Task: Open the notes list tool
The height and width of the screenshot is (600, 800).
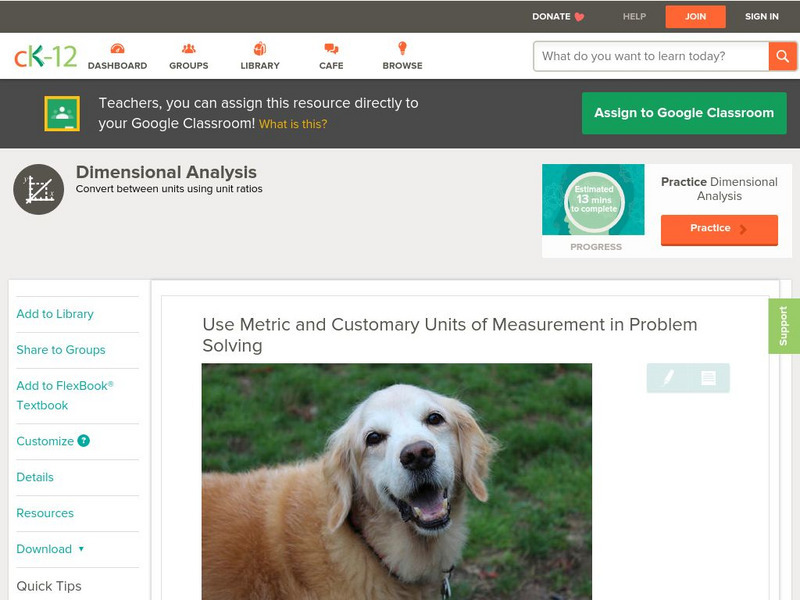Action: 708,378
